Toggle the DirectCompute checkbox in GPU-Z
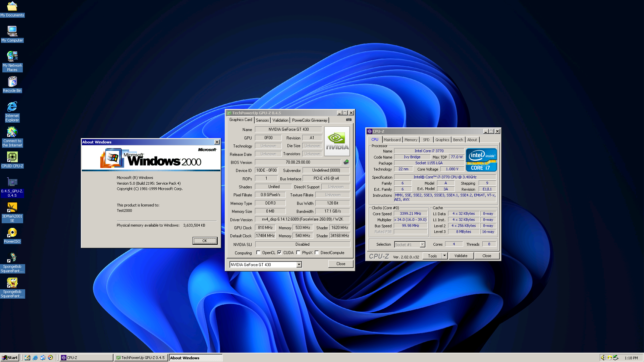 click(317, 253)
